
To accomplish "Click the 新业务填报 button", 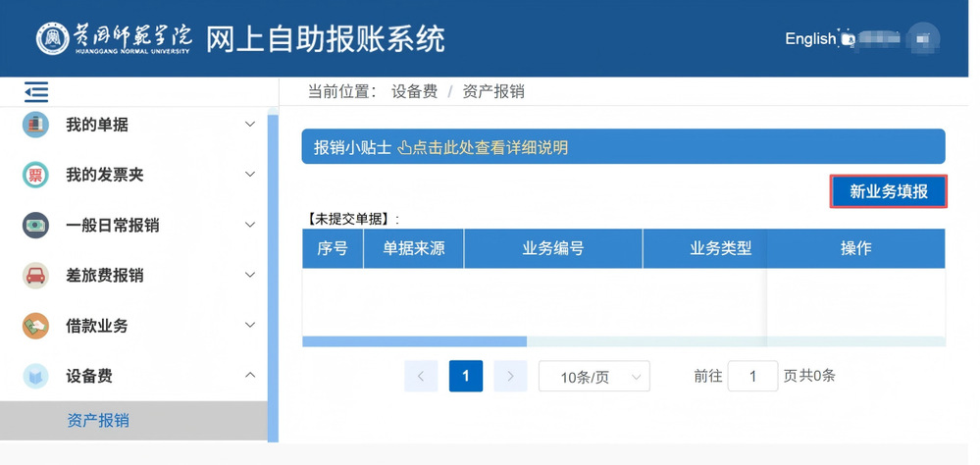I will pyautogui.click(x=888, y=191).
